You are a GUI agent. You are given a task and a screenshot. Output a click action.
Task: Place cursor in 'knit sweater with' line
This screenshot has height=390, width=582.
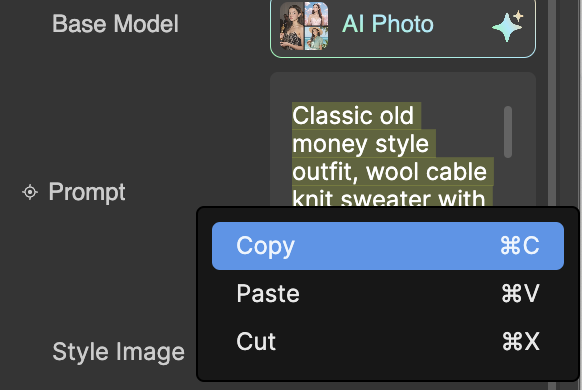389,197
